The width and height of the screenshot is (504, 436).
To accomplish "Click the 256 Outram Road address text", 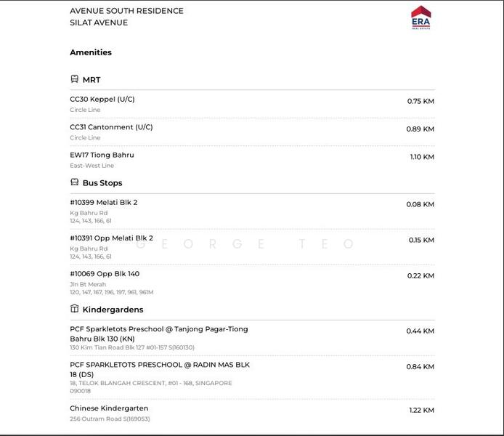I will [110, 419].
